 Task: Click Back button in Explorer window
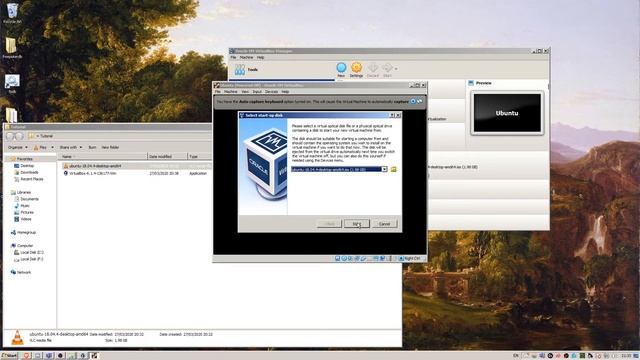[10, 136]
